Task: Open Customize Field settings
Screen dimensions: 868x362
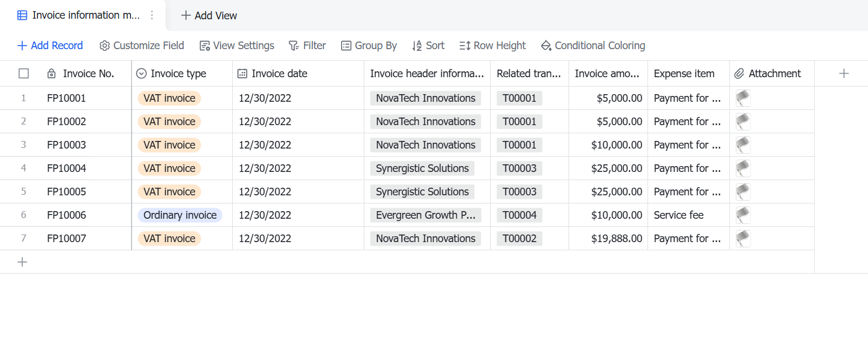Action: [x=142, y=46]
